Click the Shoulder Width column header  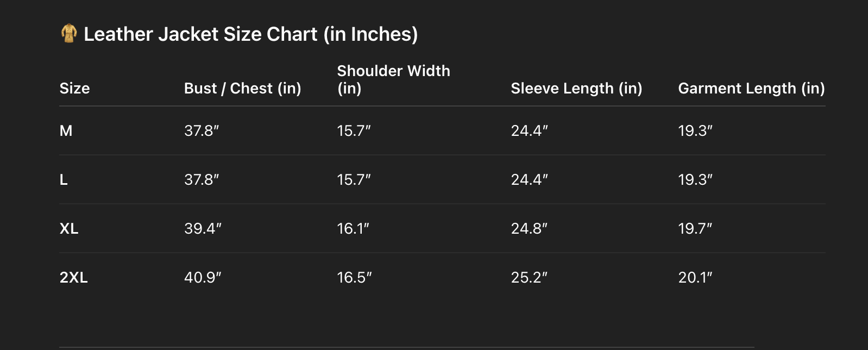(393, 79)
